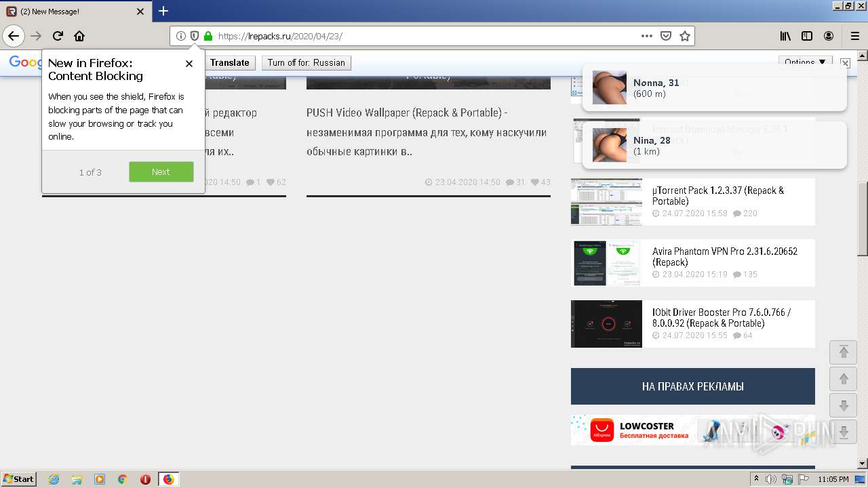This screenshot has height=488, width=868.
Task: Click the page vertical scrollbar thumb
Action: click(863, 219)
